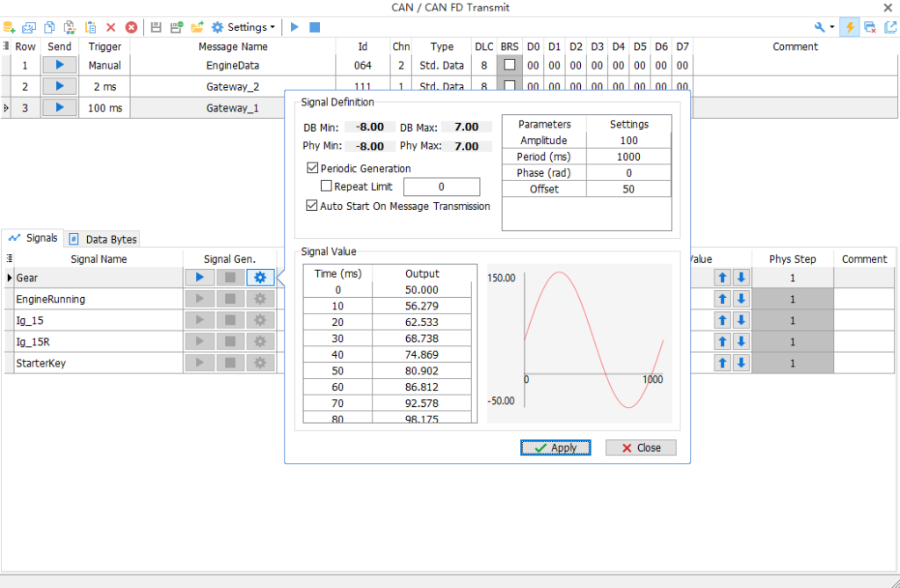Click the wrench tool icon
The height and width of the screenshot is (588, 900).
817,27
